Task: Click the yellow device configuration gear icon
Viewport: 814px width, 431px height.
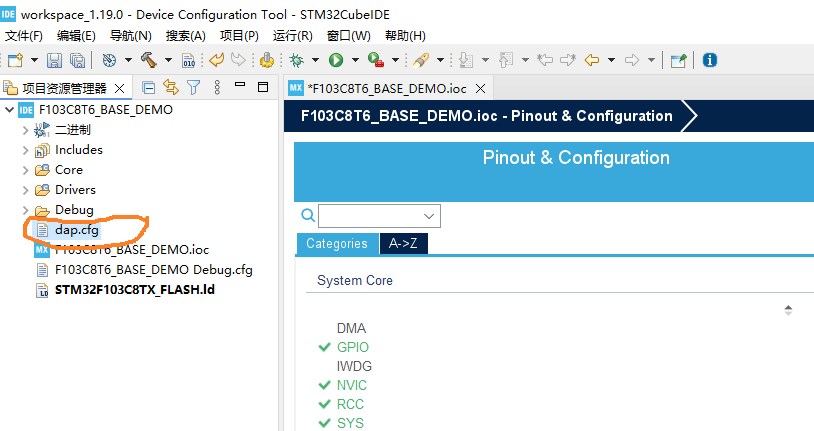Action: (x=267, y=60)
